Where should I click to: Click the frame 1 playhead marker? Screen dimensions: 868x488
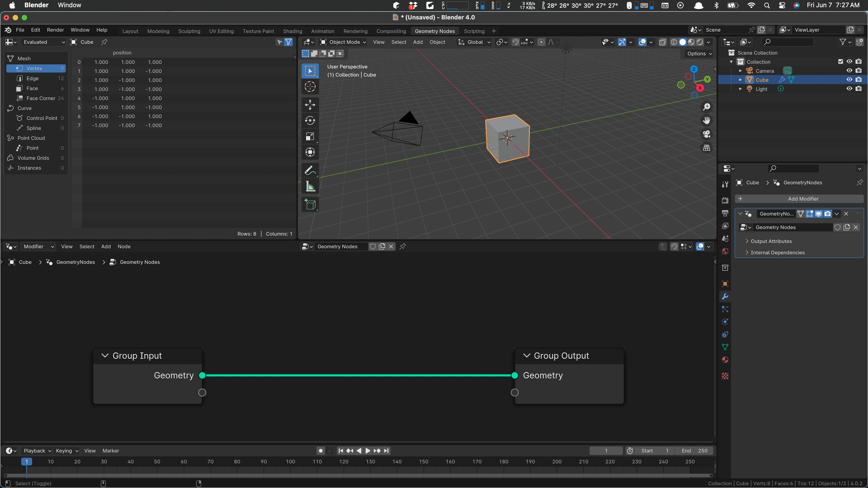27,461
